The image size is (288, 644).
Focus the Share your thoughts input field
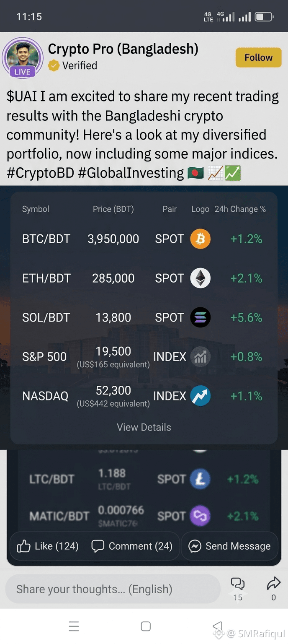coord(113,589)
